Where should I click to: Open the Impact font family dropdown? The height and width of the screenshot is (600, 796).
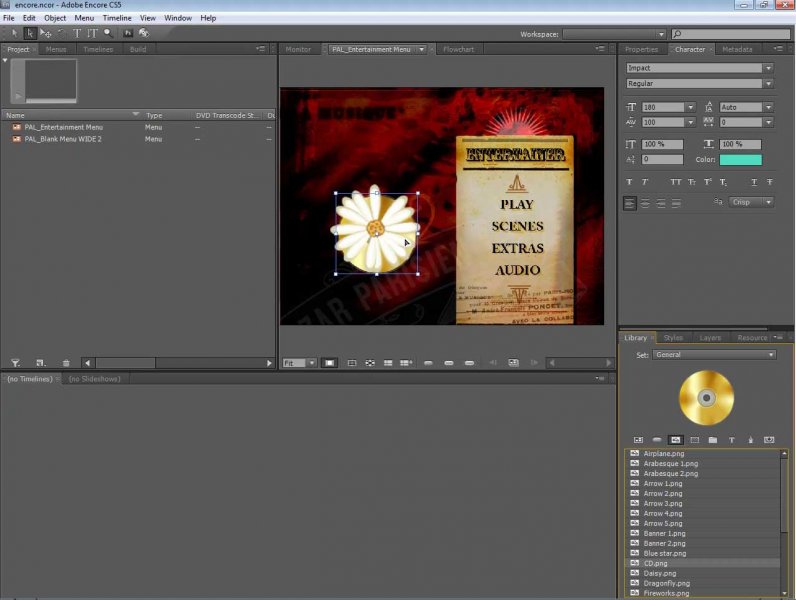[x=768, y=68]
